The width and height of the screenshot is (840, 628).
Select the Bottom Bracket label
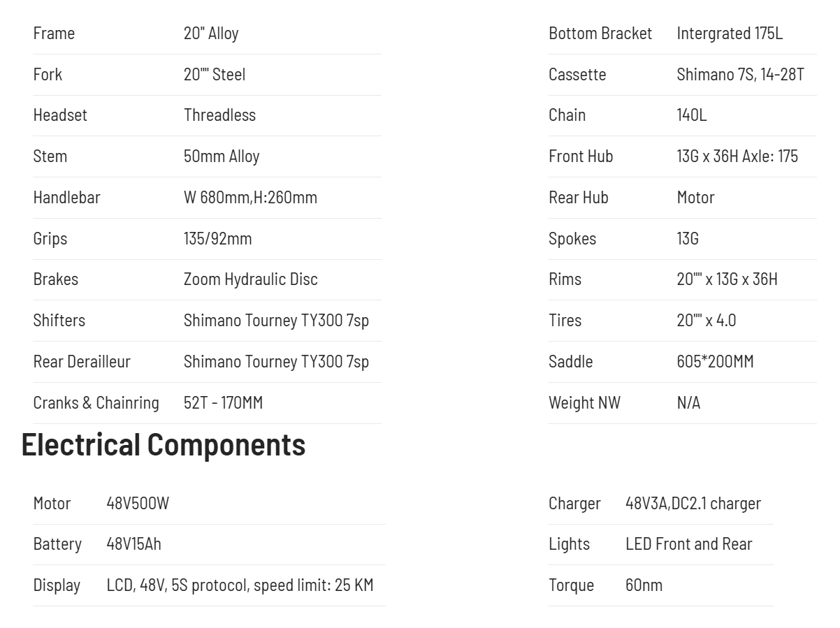[x=600, y=34]
